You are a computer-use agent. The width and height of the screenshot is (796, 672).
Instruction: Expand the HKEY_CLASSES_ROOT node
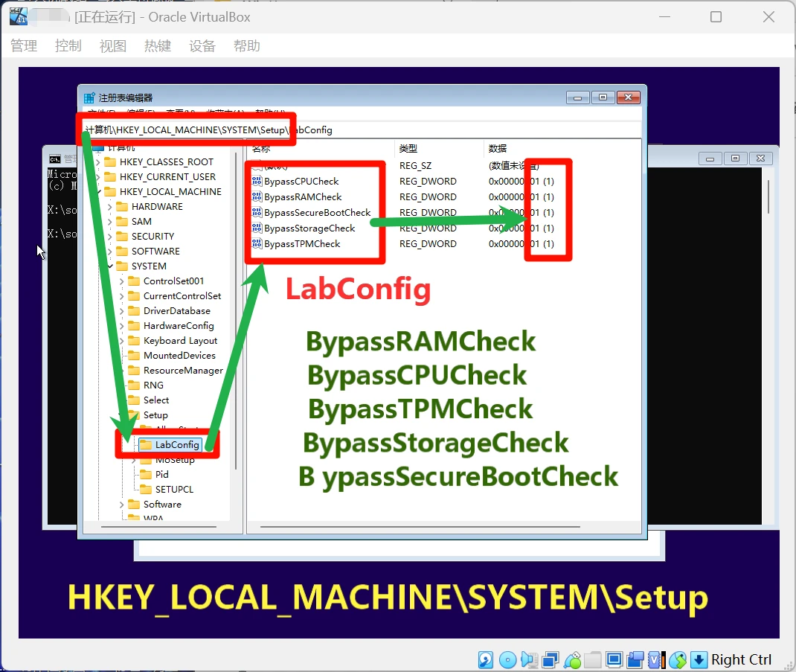tap(98, 162)
